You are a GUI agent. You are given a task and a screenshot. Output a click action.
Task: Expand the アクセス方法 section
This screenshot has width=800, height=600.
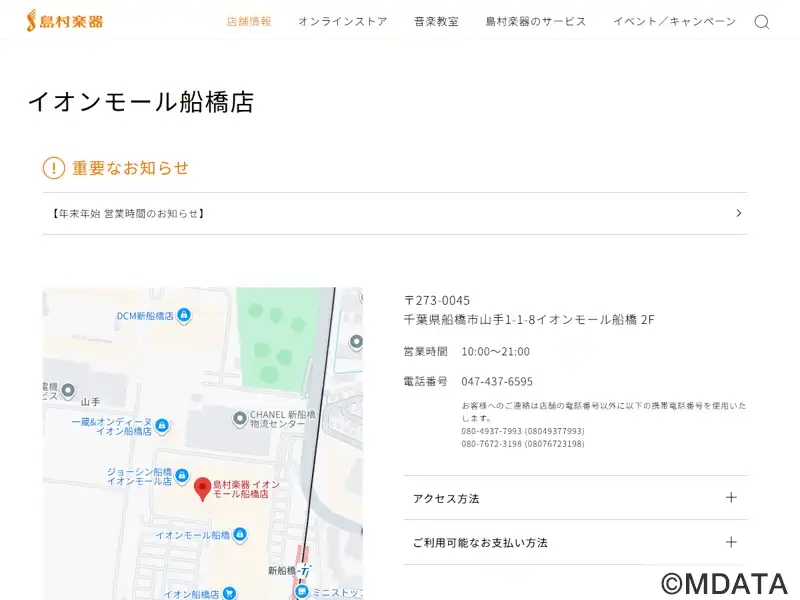731,498
